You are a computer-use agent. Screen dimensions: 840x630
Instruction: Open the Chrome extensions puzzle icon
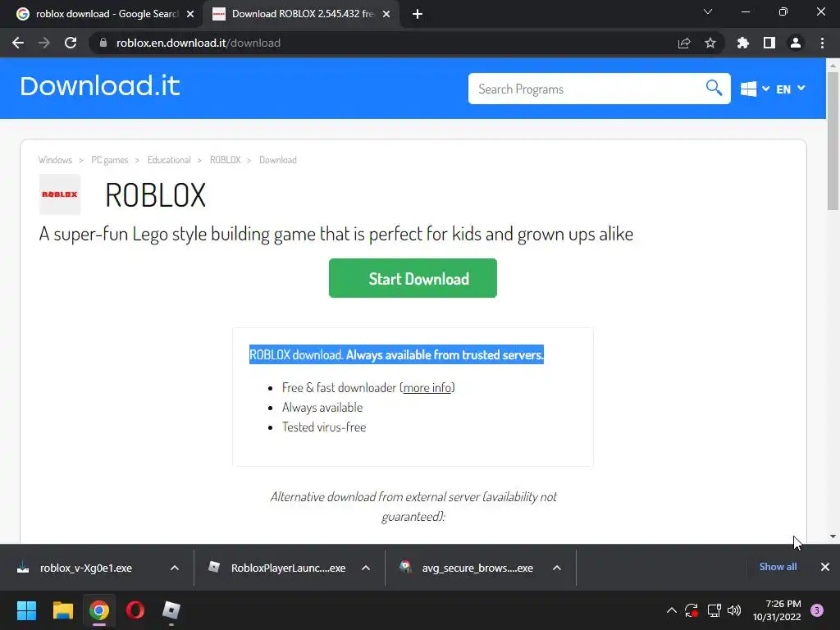pos(743,43)
